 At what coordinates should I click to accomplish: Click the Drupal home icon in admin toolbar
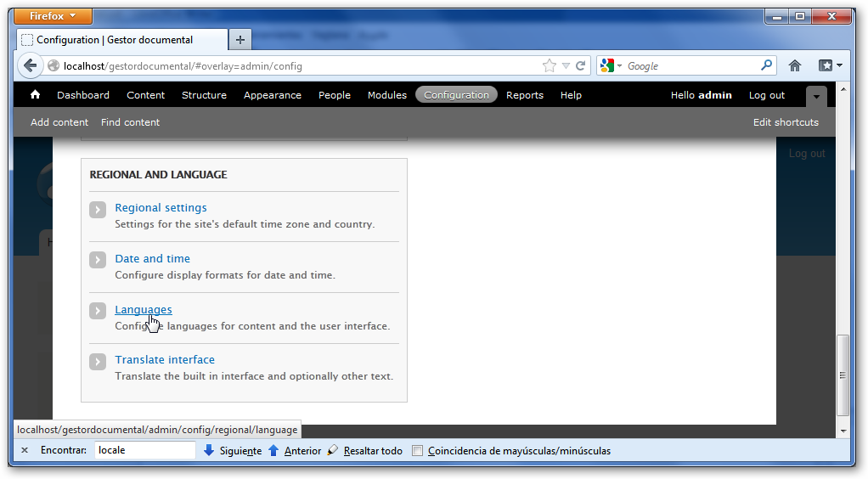point(35,95)
